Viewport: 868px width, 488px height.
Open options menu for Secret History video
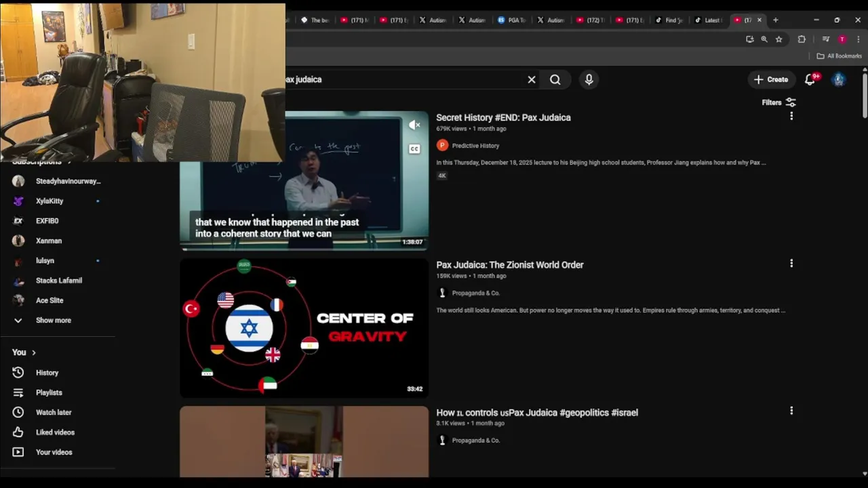[x=791, y=116]
